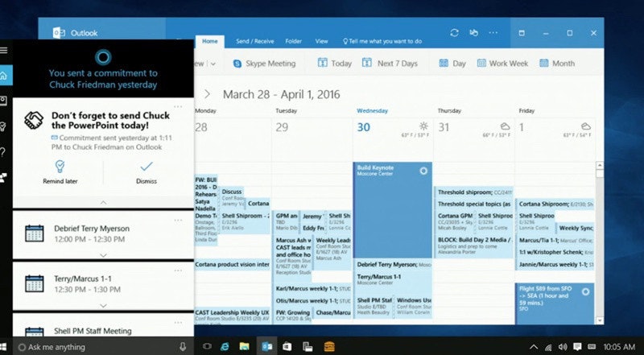Open Debrief Terry Myerson Cortana card
The width and height of the screenshot is (644, 355).
point(103,234)
